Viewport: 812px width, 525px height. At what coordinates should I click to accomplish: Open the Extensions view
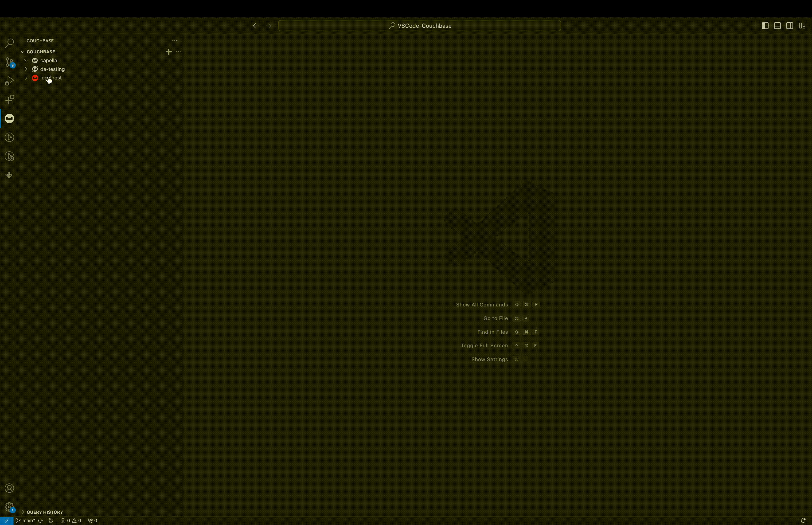click(9, 100)
